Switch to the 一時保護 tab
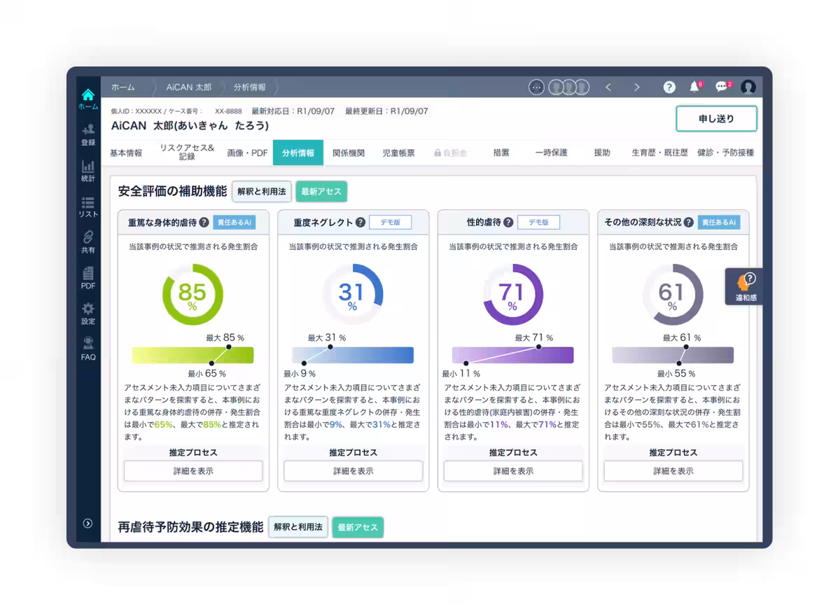This screenshot has height=616, width=840. [551, 153]
